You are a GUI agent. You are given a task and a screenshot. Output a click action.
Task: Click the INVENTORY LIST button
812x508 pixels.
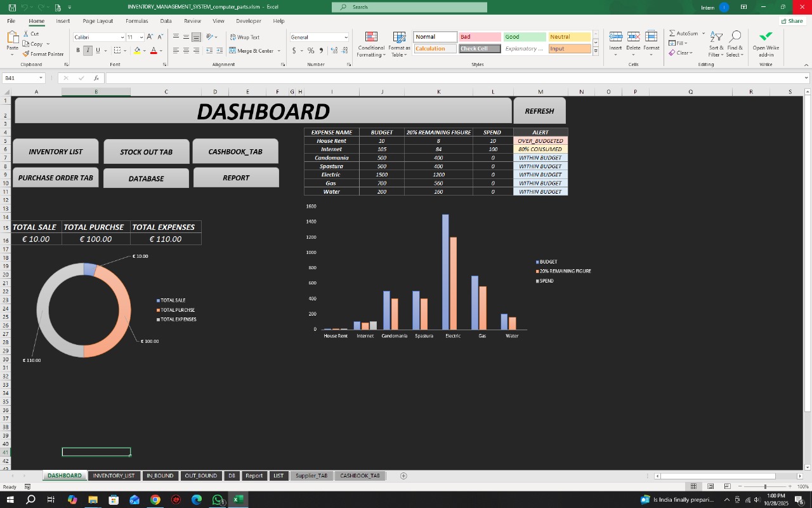click(x=55, y=151)
